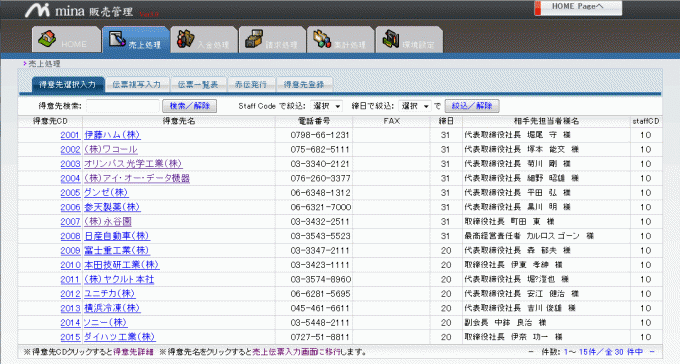Select the 得意先選択入力 sub-tab
Viewport: 680px width, 364px height.
pos(68,85)
